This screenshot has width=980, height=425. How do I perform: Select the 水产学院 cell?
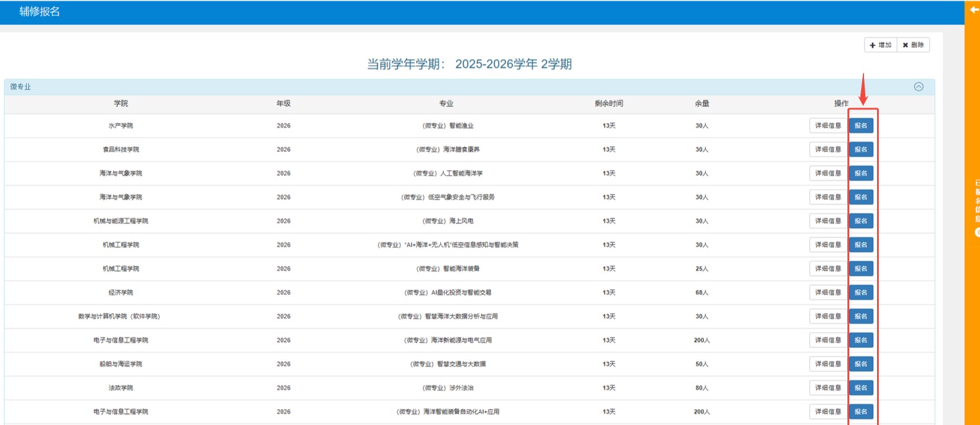coord(121,126)
